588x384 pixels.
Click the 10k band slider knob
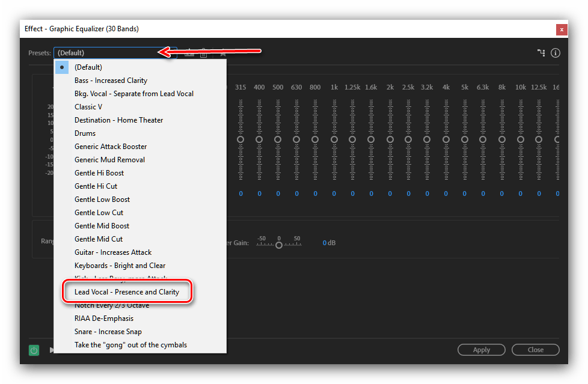[x=521, y=139]
